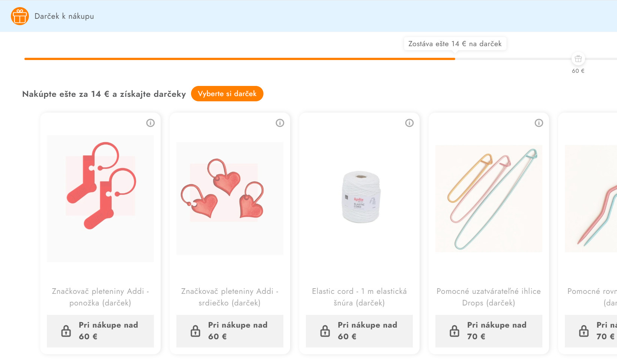
Task: Open info icon on srdiečko marker card
Action: (x=280, y=123)
